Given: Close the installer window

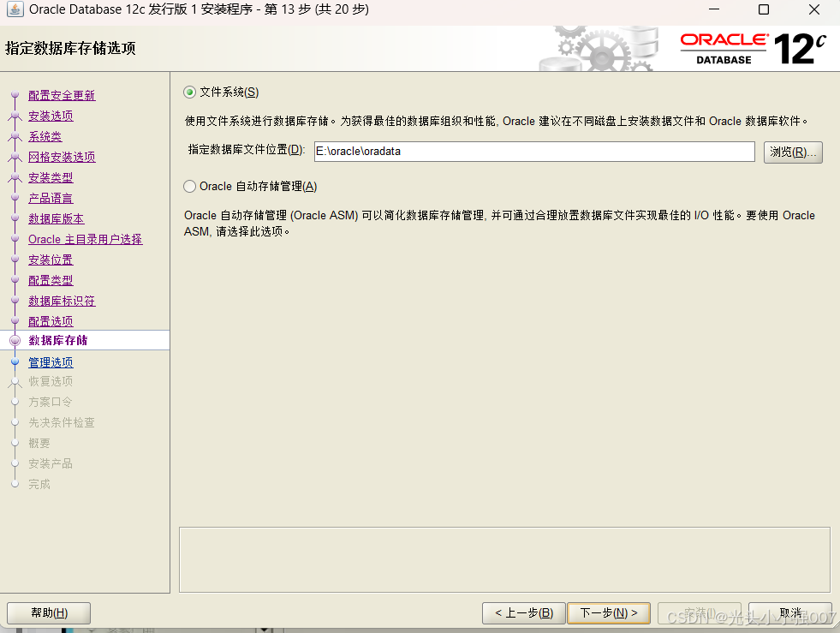Looking at the screenshot, I should click(x=814, y=9).
